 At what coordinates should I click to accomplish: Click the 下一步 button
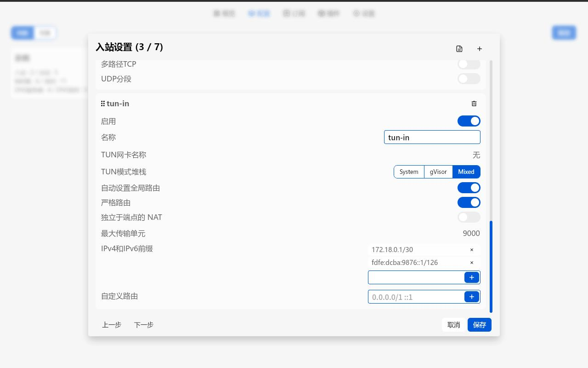click(144, 325)
